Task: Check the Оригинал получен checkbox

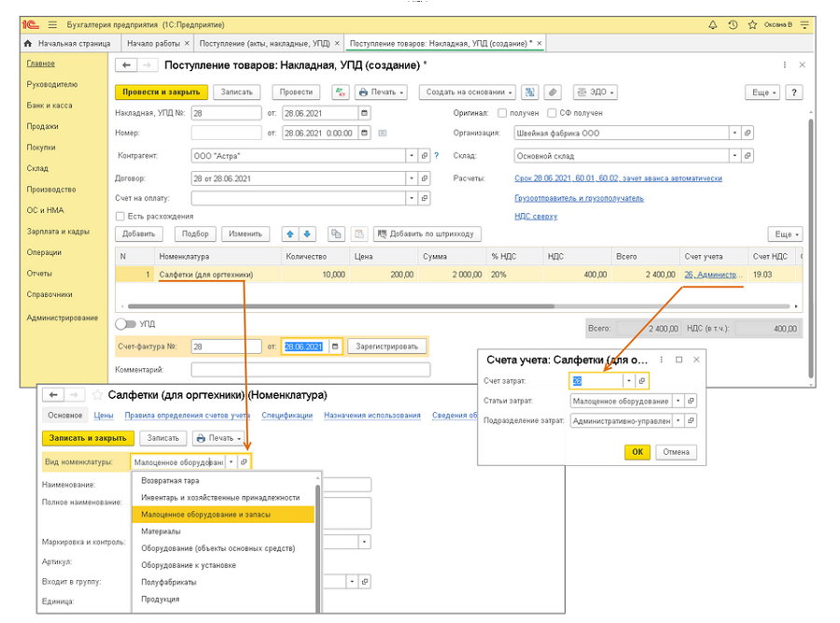Action: (x=502, y=113)
